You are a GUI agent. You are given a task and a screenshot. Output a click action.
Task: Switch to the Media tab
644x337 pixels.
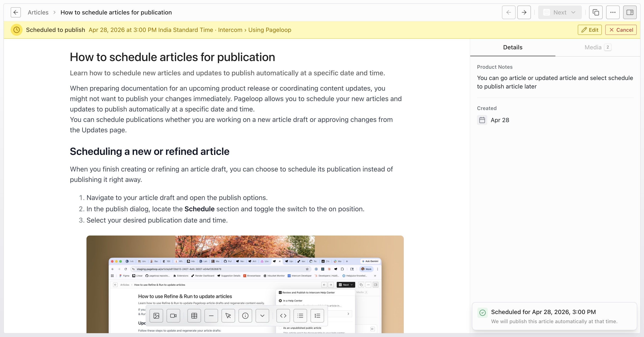pos(598,47)
